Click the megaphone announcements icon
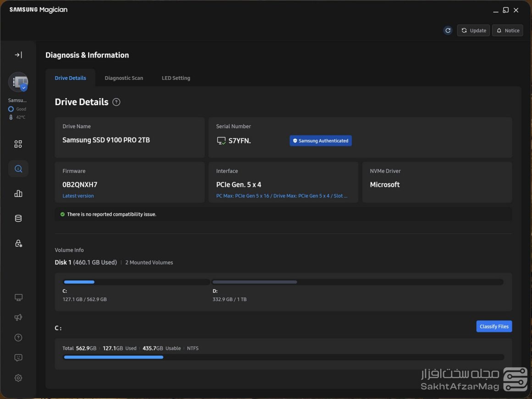 18,318
